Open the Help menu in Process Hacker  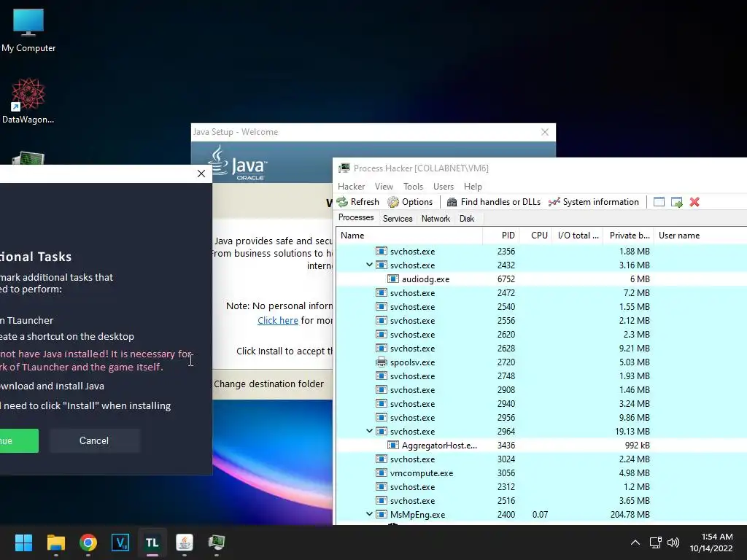[x=473, y=187]
